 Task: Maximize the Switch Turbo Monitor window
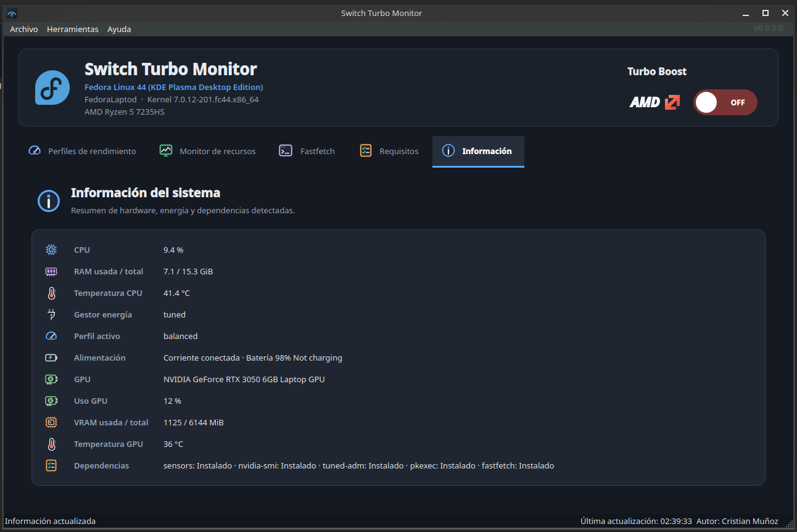(766, 13)
